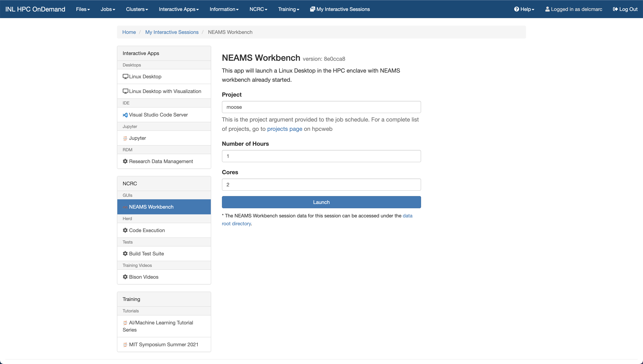Click the 'Interactive Apps' sidebar panel header
This screenshot has height=364, width=643.
click(164, 53)
